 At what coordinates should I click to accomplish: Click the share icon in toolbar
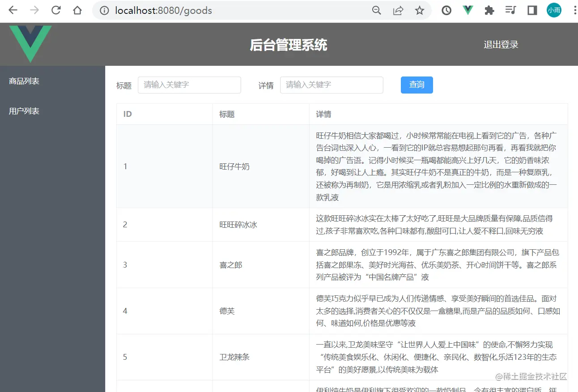(x=398, y=10)
